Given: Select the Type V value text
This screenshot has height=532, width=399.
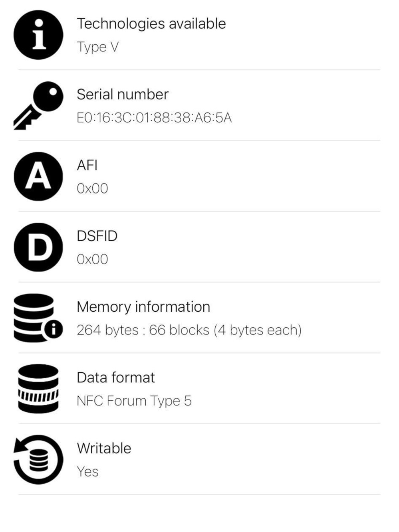Looking at the screenshot, I should coord(98,47).
